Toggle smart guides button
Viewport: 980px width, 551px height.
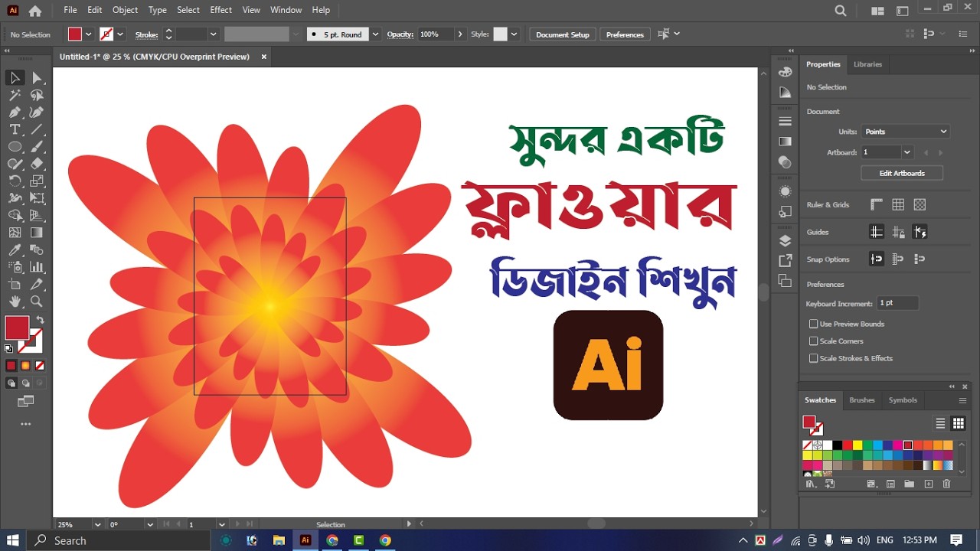tap(920, 232)
